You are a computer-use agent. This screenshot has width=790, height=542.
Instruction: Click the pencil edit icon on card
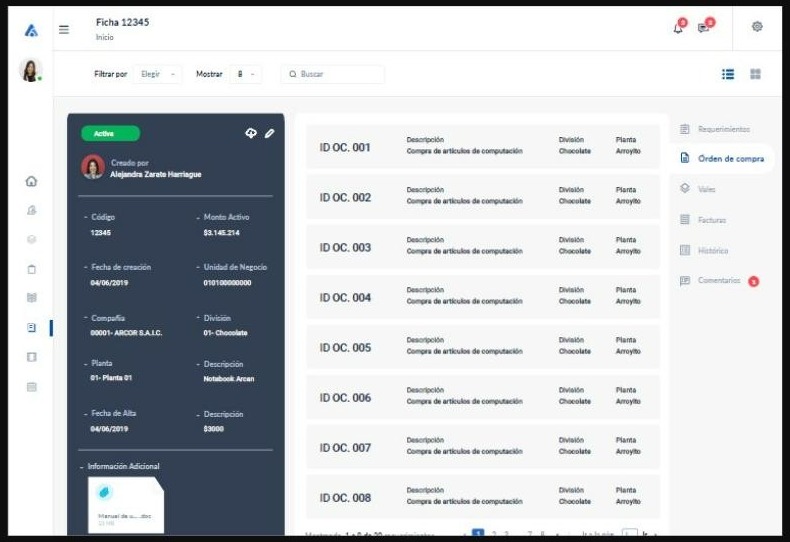click(270, 133)
